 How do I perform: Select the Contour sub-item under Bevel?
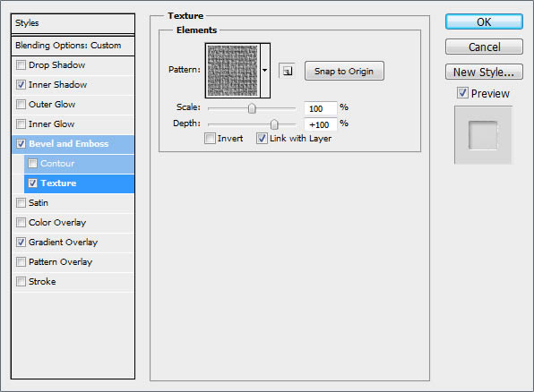80,164
